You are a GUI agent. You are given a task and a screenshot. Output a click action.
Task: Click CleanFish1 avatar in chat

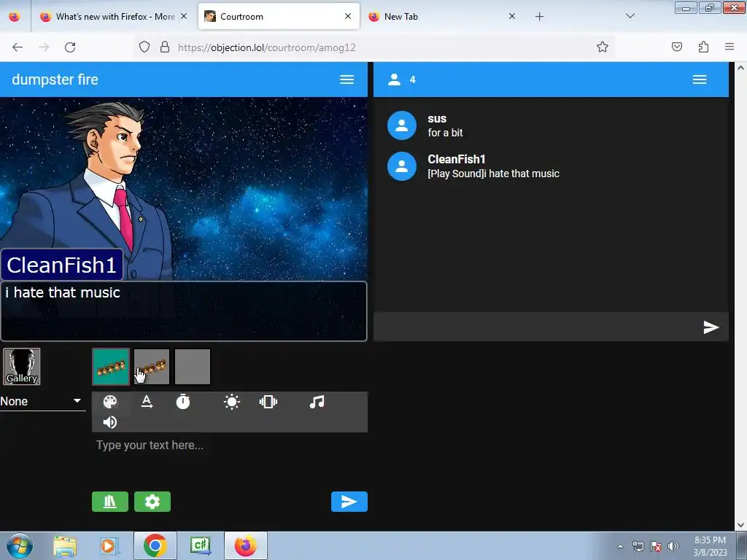[x=402, y=166]
